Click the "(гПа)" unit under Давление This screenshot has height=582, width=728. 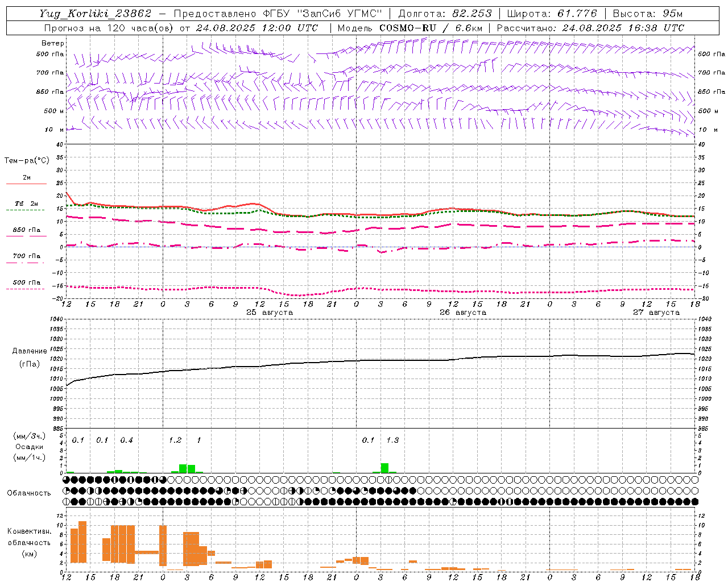30,364
